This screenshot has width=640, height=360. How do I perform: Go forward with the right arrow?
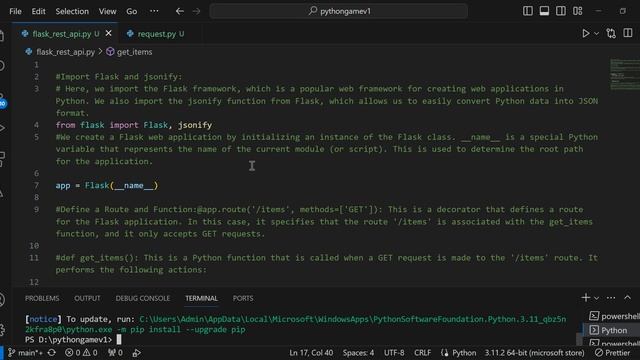[x=196, y=11]
